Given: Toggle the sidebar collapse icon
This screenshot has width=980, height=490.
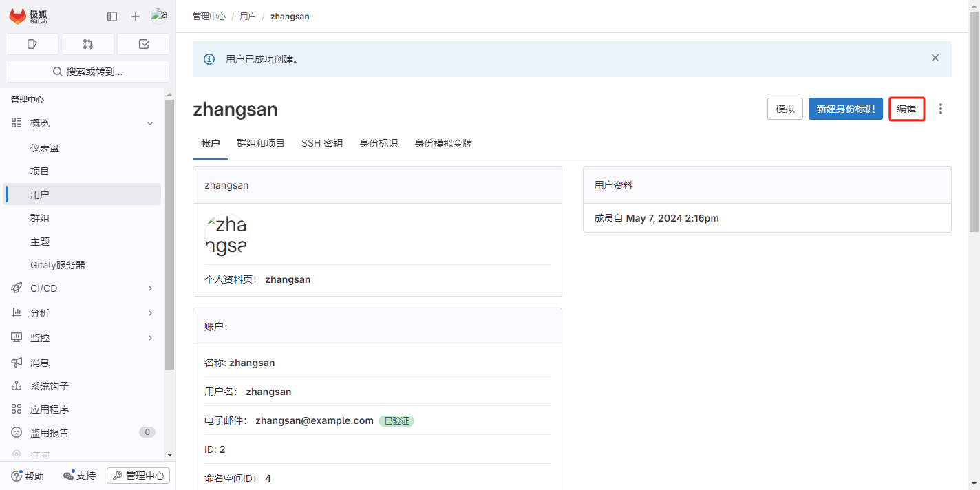Looking at the screenshot, I should (x=112, y=17).
